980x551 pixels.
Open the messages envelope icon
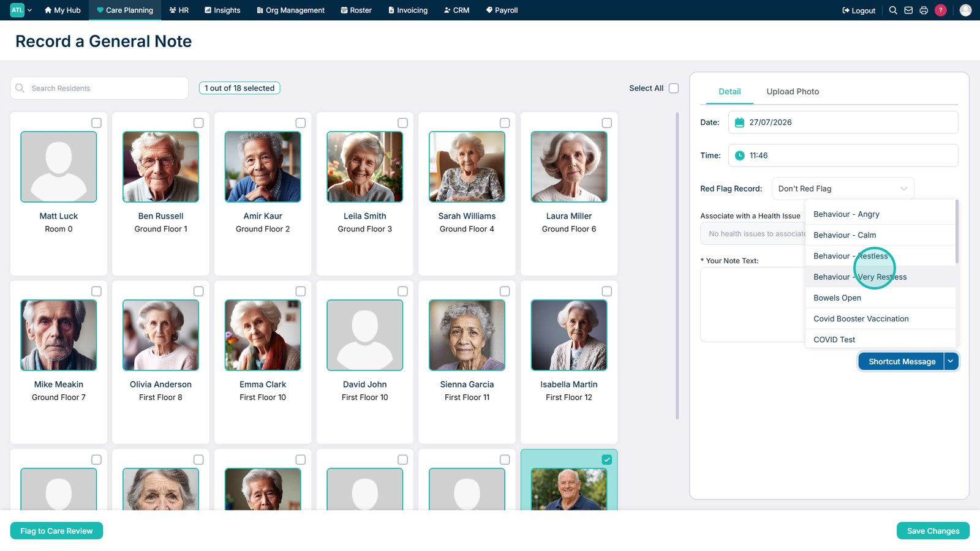[x=908, y=10]
